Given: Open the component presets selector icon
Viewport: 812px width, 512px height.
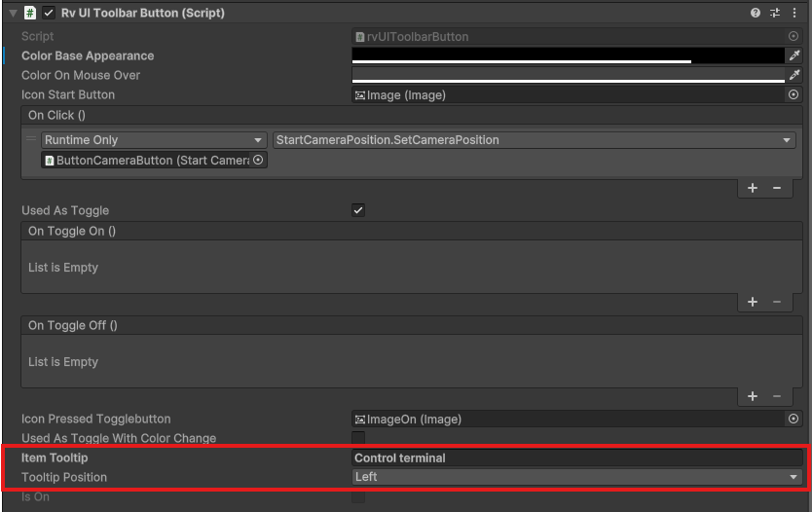Looking at the screenshot, I should [x=775, y=14].
